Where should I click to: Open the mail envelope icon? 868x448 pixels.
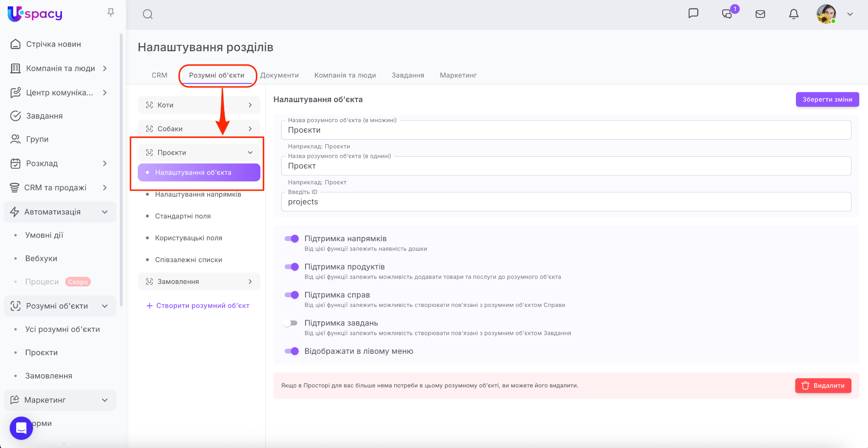(760, 14)
